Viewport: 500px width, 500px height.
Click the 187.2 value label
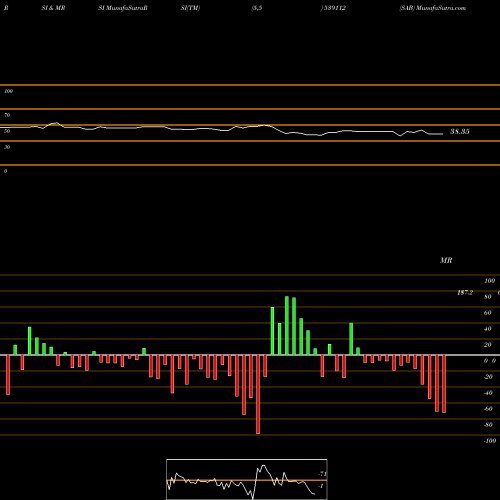click(x=465, y=293)
